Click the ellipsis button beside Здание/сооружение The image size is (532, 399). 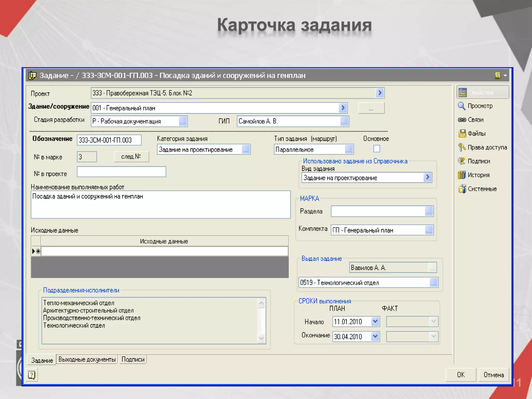click(x=371, y=108)
